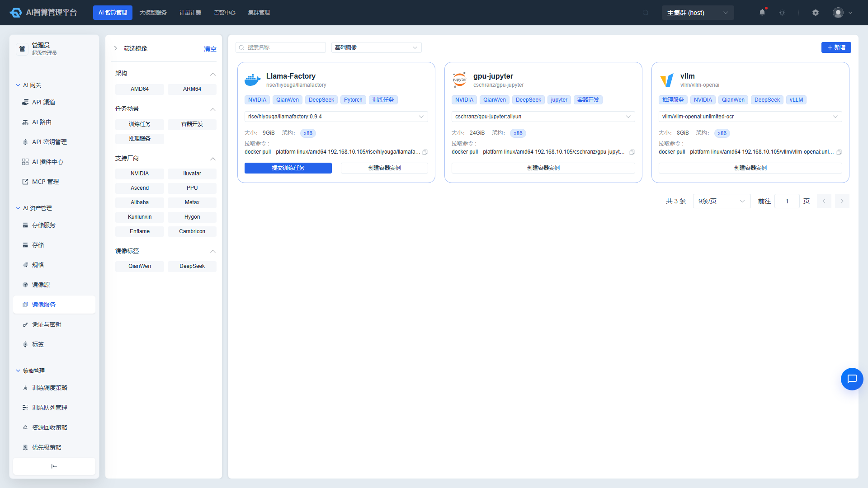Open the Llama-Factory version dropdown
The width and height of the screenshot is (868, 488).
point(336,117)
